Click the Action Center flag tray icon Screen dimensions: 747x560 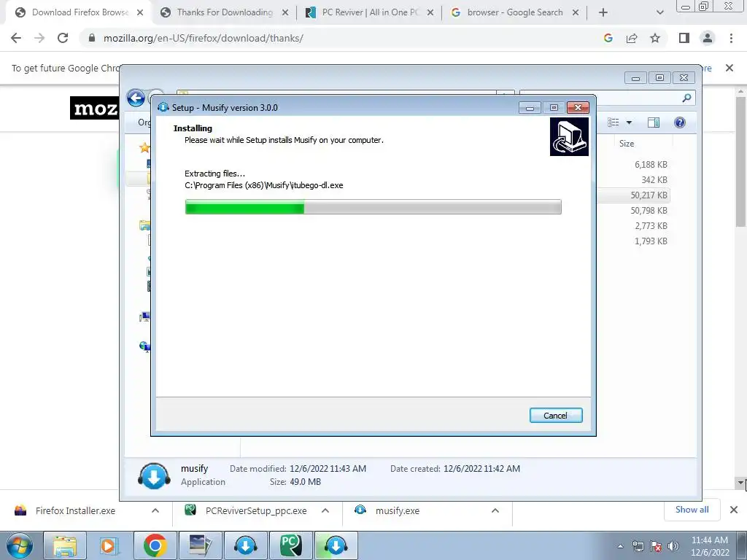click(656, 546)
